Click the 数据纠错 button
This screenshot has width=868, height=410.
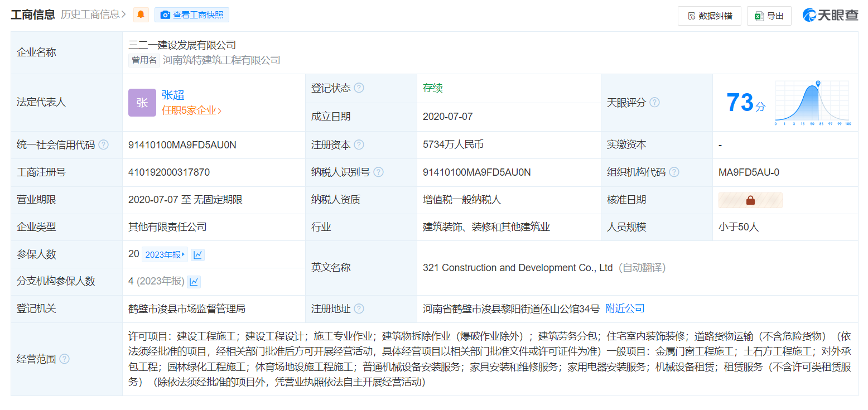(710, 16)
